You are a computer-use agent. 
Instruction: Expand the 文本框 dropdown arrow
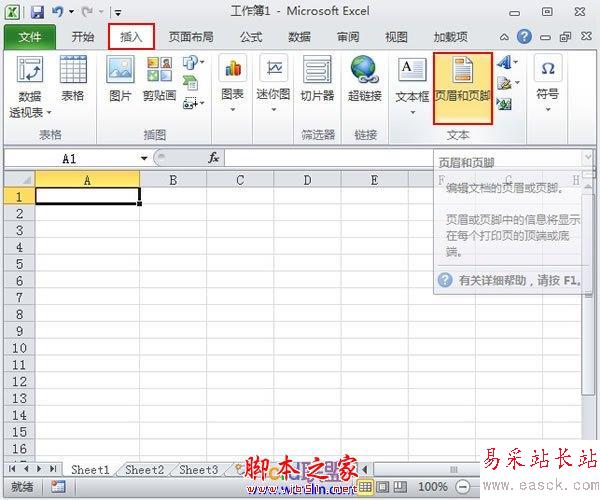point(412,112)
